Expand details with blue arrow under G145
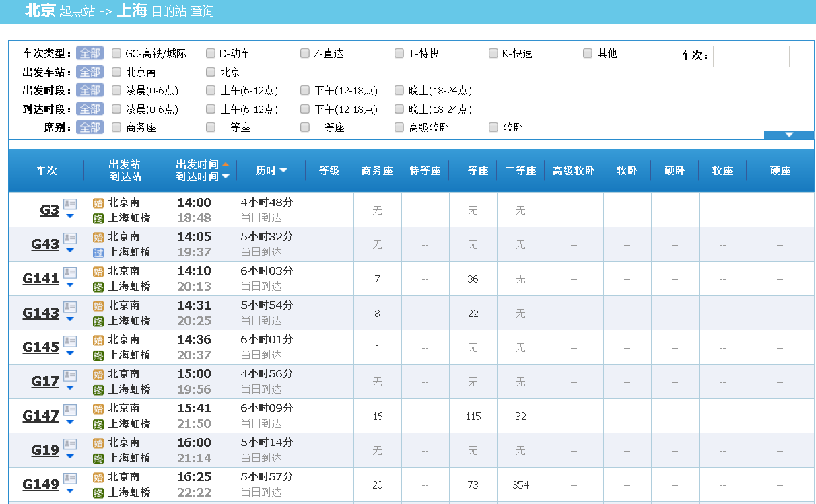 pyautogui.click(x=70, y=353)
